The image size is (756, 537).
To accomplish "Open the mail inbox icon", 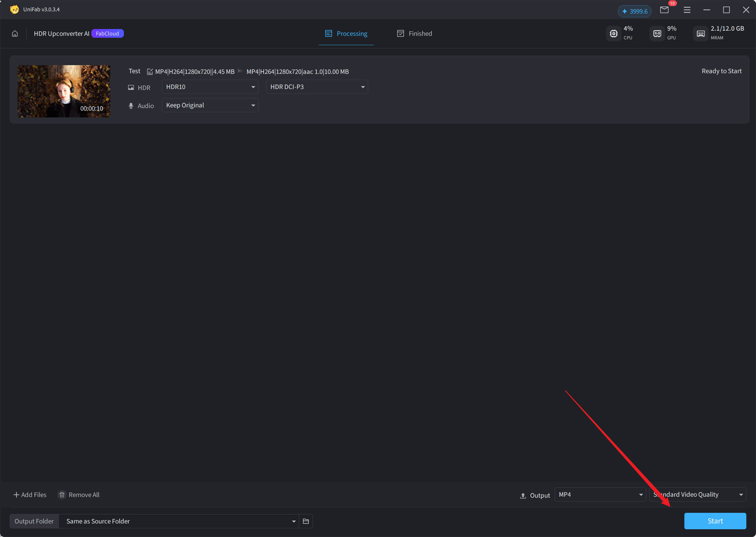I will tap(664, 10).
